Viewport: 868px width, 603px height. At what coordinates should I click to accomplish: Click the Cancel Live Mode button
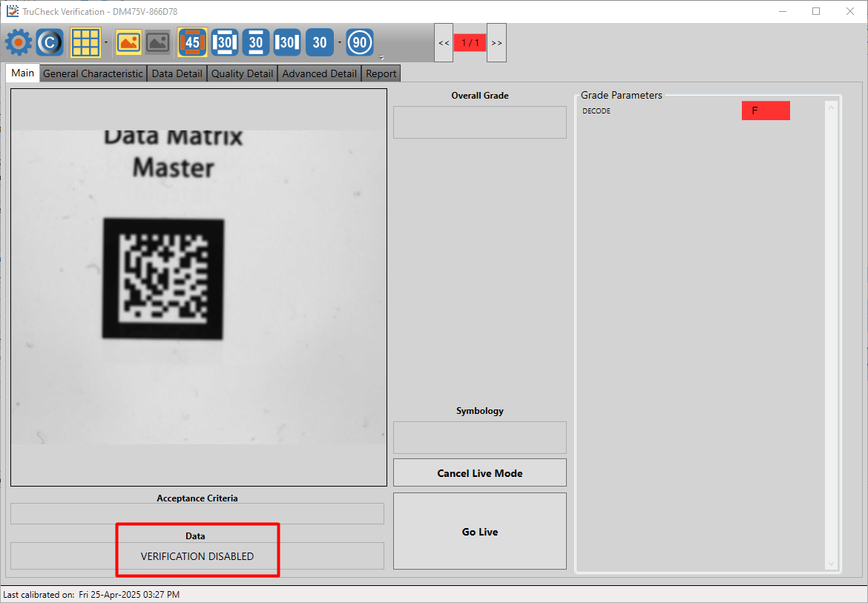[479, 473]
